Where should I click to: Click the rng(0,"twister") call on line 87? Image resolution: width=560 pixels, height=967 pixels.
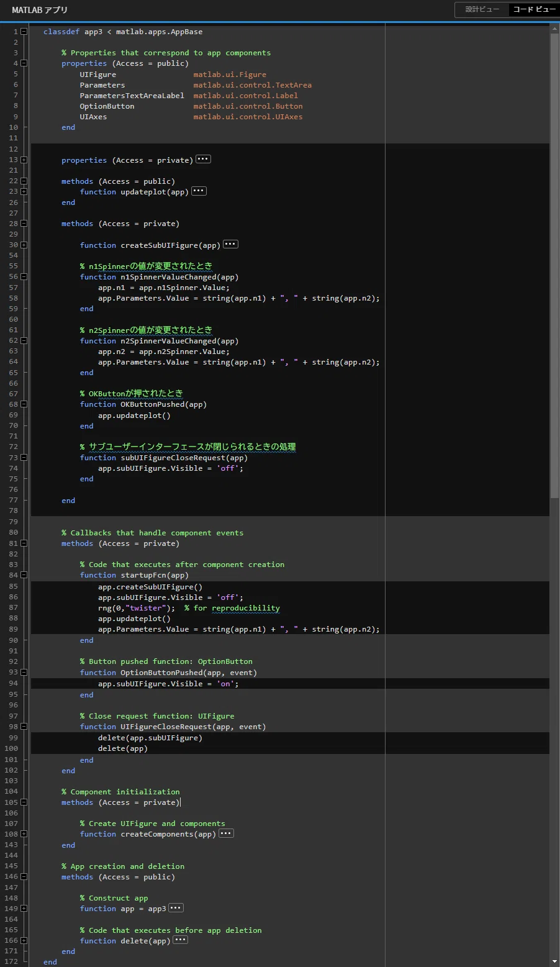[137, 608]
